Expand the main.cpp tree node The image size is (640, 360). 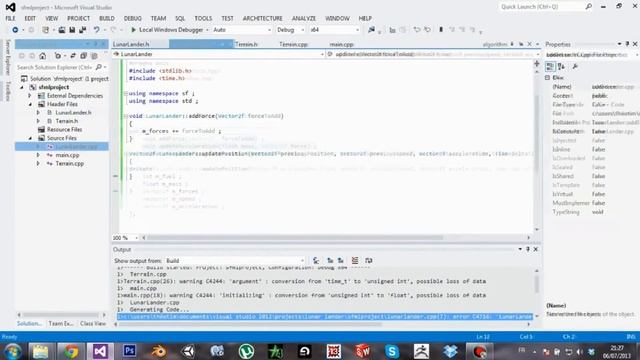coord(38,155)
